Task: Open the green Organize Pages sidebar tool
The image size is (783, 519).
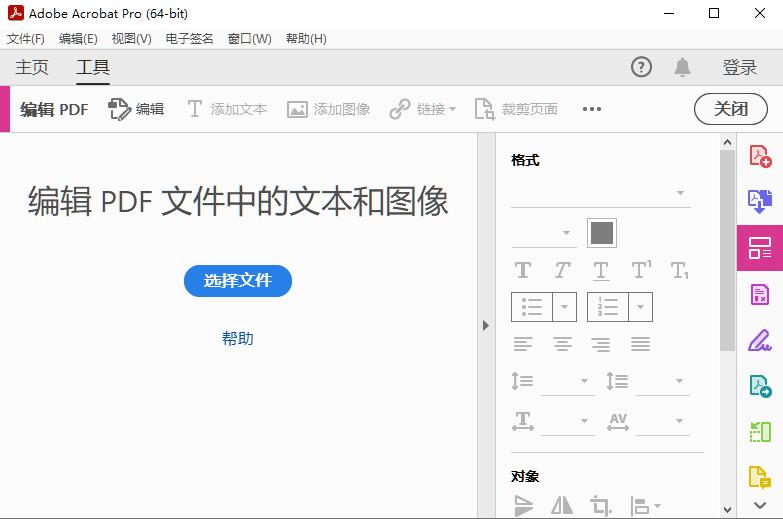Action: (x=760, y=432)
